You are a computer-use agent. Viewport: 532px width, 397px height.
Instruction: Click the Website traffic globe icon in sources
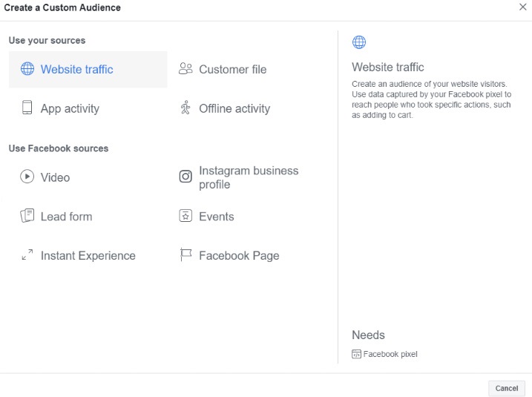tap(27, 68)
